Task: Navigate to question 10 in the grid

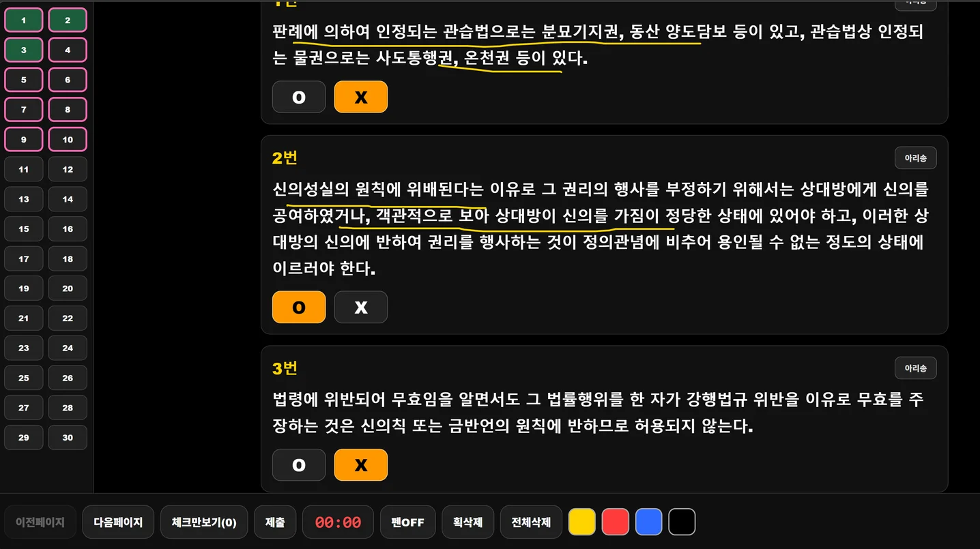Action: [x=68, y=139]
